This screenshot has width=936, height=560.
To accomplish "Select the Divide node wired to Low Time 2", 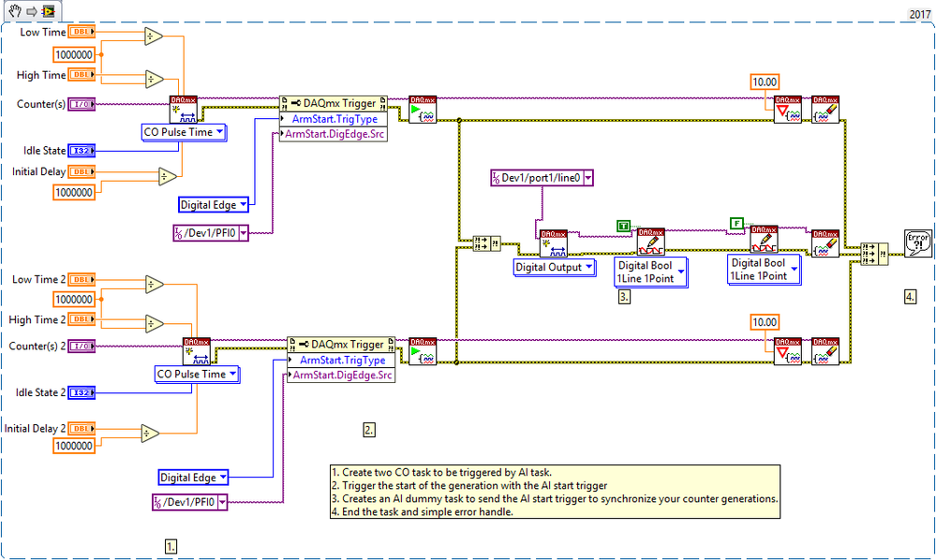I will tap(155, 284).
